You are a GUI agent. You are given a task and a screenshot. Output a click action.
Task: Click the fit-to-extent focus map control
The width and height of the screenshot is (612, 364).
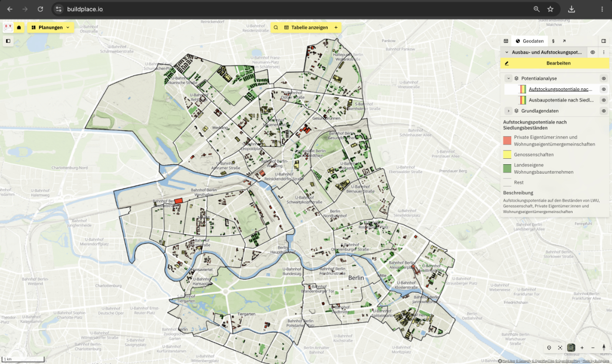pos(560,348)
